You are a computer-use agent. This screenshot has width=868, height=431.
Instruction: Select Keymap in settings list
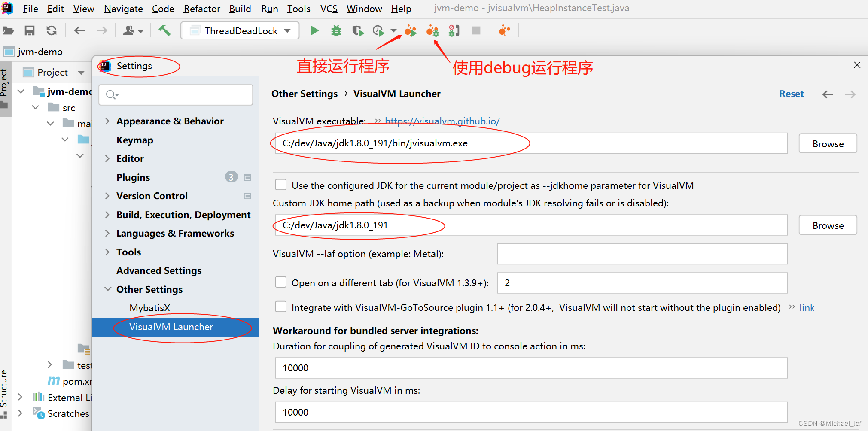134,140
